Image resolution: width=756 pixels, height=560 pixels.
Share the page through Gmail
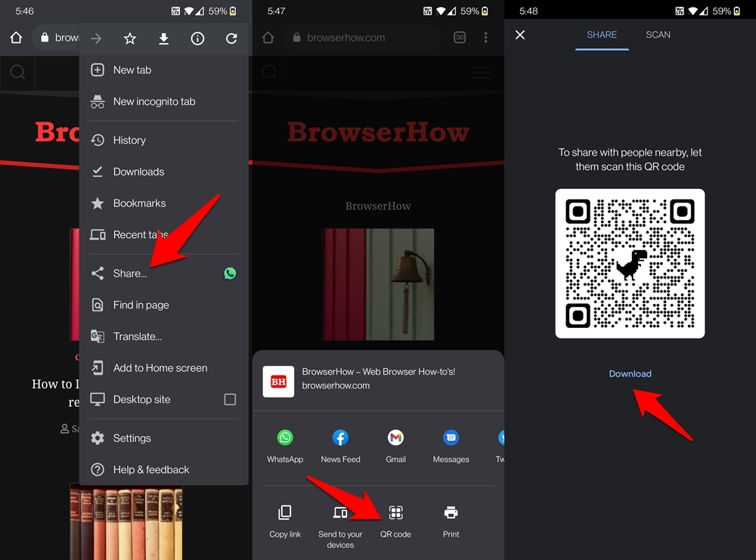point(395,438)
